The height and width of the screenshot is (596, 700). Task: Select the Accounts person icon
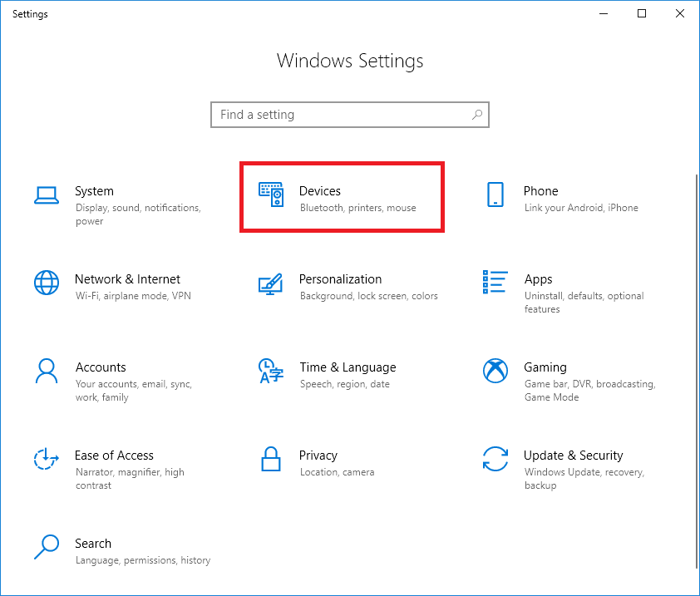click(x=47, y=371)
